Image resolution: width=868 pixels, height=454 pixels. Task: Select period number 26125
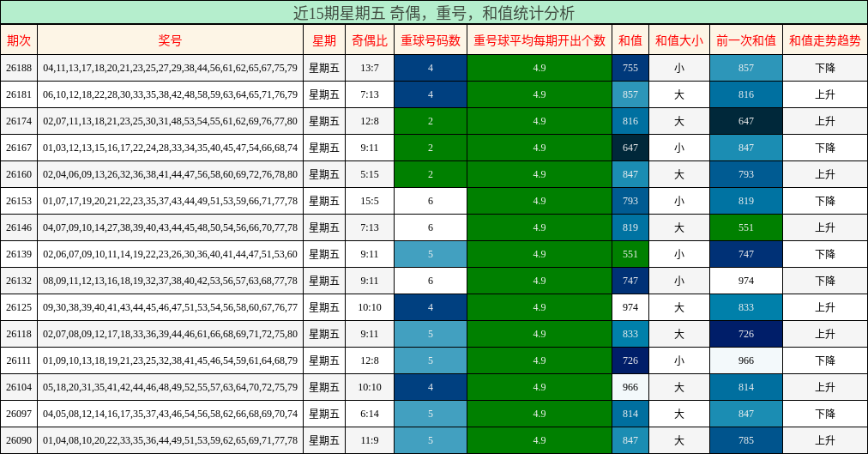coord(19,307)
